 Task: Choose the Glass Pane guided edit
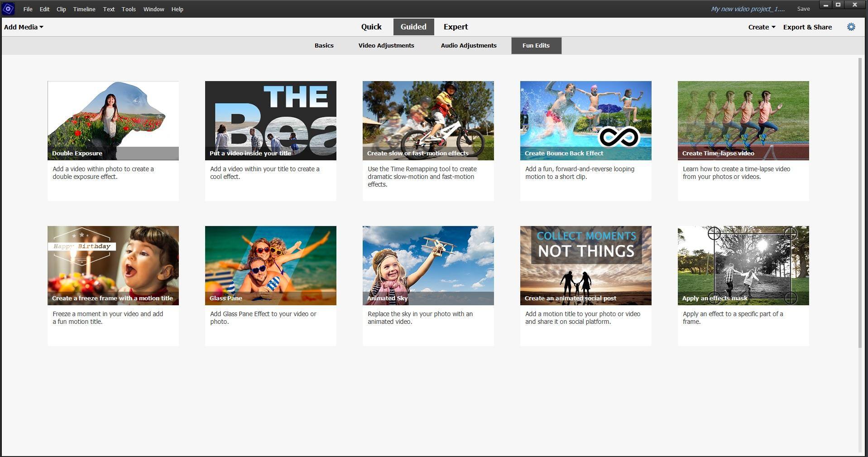[270, 265]
